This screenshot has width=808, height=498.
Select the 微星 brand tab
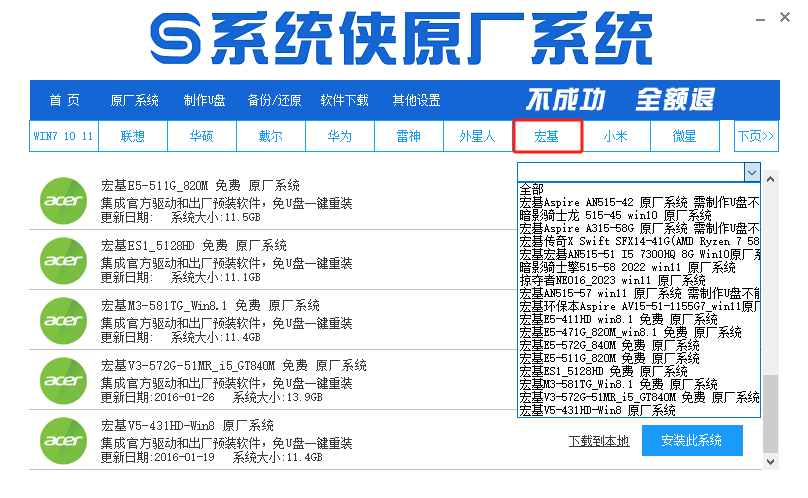click(685, 136)
